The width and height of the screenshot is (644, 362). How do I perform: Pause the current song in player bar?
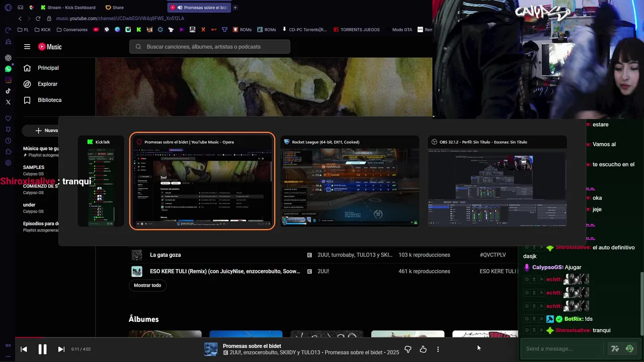[42, 349]
